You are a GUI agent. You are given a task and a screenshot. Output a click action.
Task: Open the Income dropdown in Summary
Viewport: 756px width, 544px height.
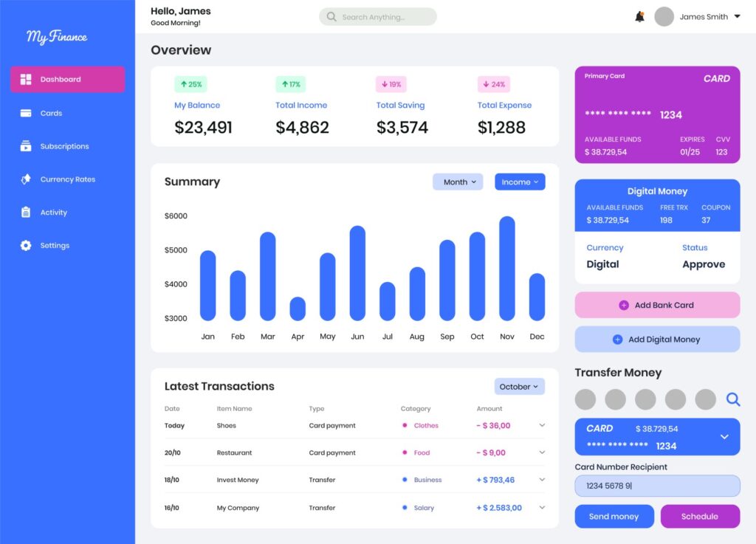[x=520, y=182]
